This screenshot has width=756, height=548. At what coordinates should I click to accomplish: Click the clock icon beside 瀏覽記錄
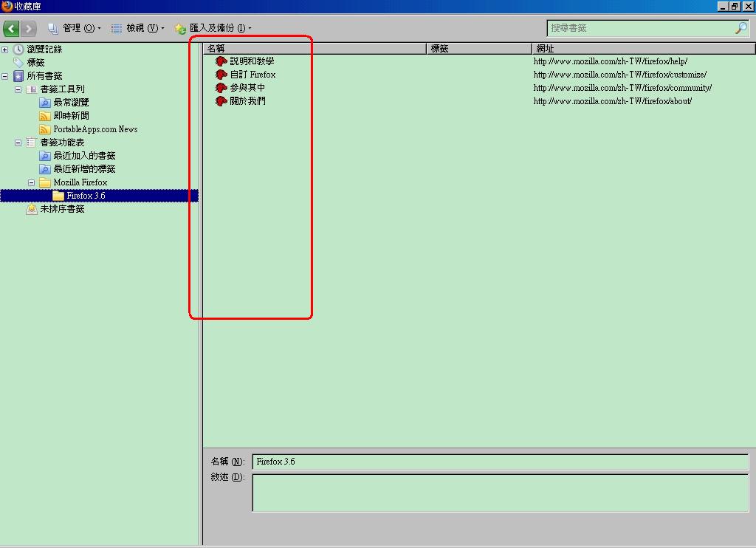pos(18,49)
